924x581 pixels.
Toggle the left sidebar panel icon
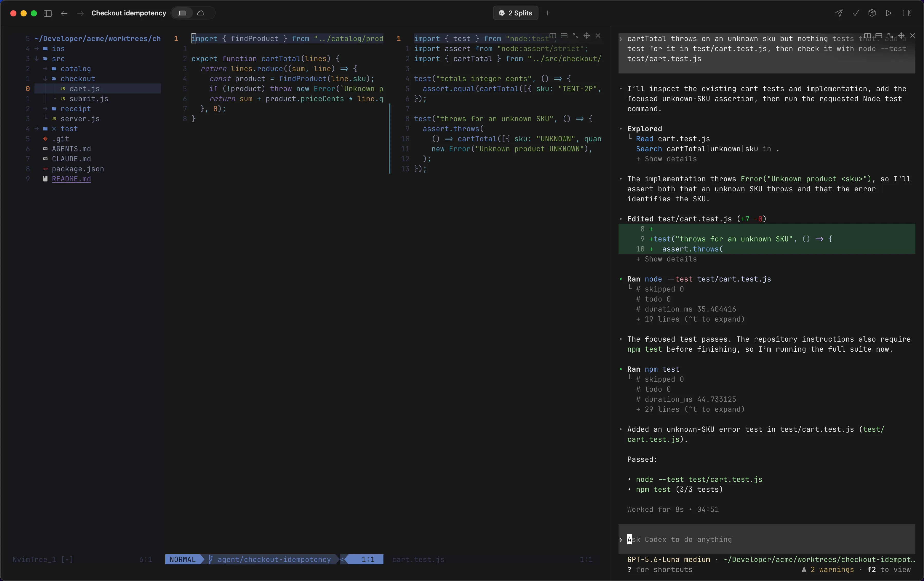pos(47,13)
